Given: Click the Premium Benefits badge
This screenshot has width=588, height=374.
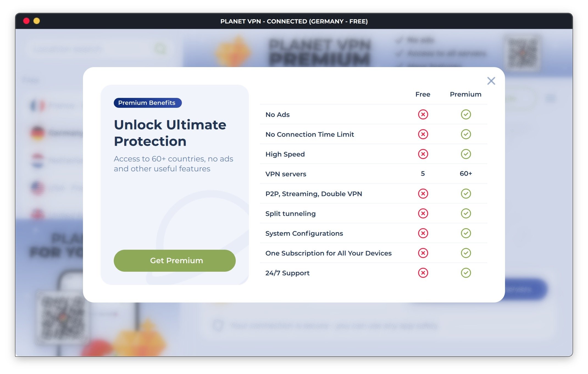Looking at the screenshot, I should [x=148, y=103].
